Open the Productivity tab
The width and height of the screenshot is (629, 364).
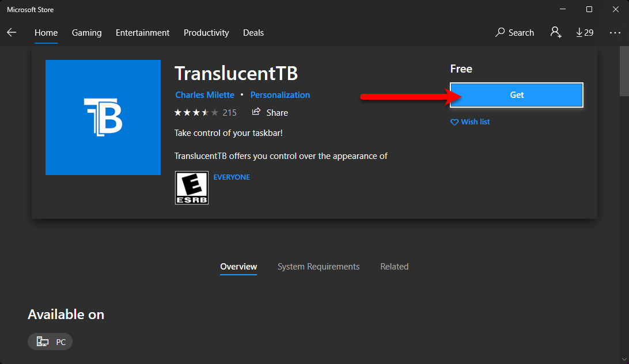point(206,32)
